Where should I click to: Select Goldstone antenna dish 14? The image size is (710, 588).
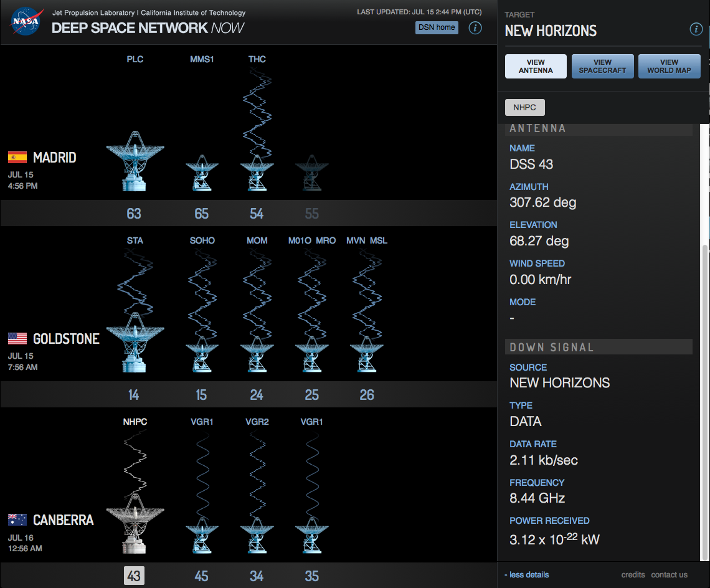pyautogui.click(x=135, y=342)
